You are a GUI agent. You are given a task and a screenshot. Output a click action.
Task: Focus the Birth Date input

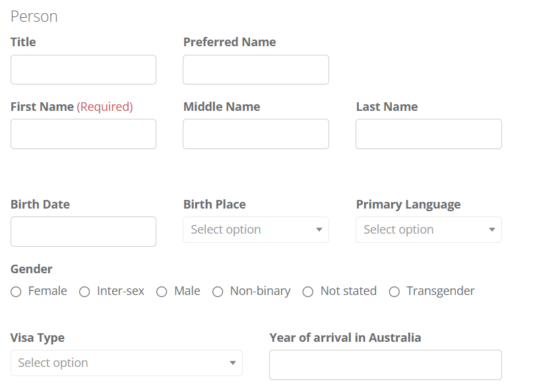tap(83, 232)
